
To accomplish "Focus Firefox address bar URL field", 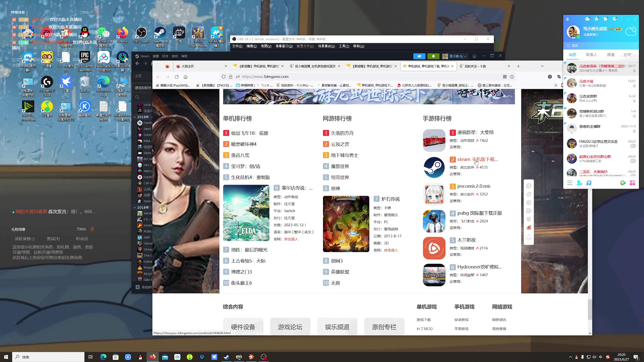I will coord(369,77).
